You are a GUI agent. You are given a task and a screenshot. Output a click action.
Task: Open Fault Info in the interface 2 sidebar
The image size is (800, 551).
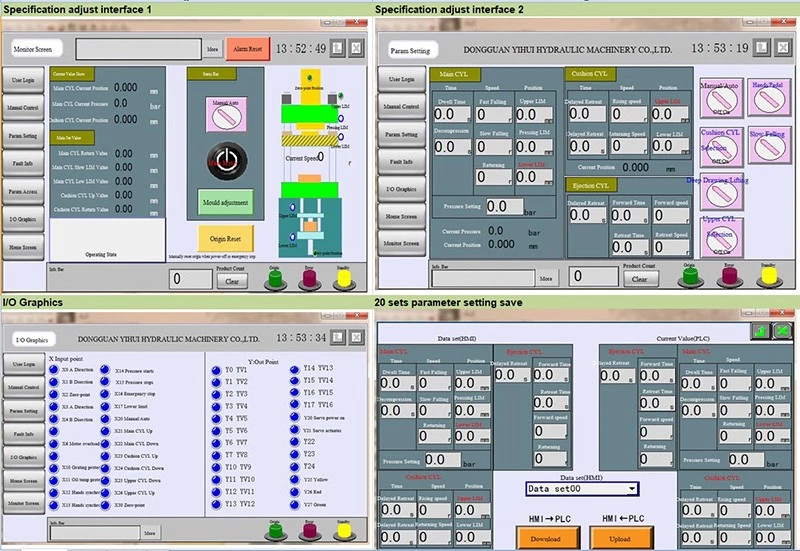click(401, 161)
